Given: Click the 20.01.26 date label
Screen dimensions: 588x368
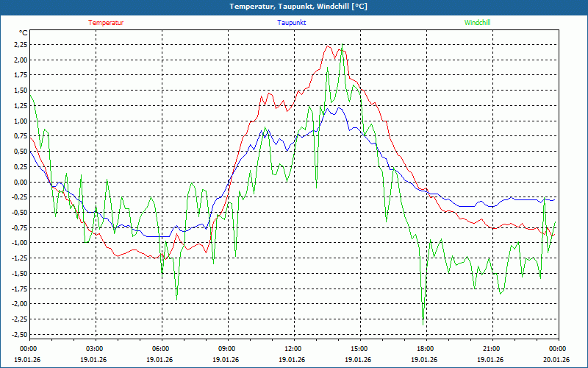Looking at the screenshot, I should coord(556,360).
